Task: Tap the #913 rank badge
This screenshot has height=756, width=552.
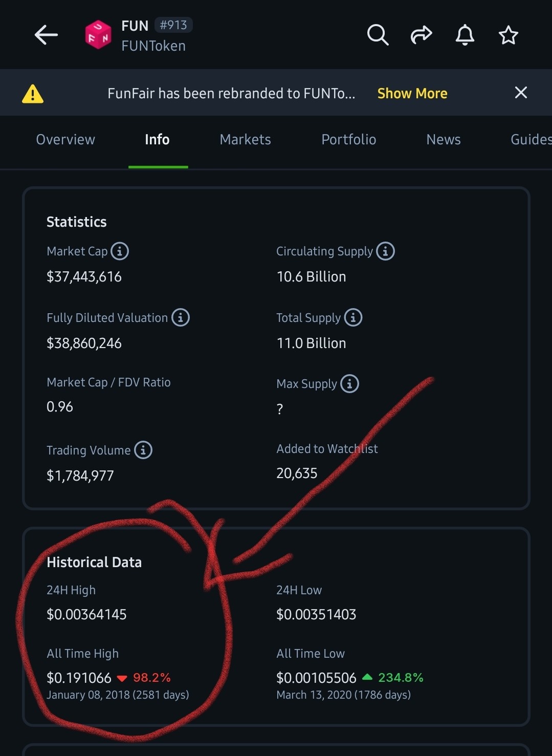Action: [173, 25]
